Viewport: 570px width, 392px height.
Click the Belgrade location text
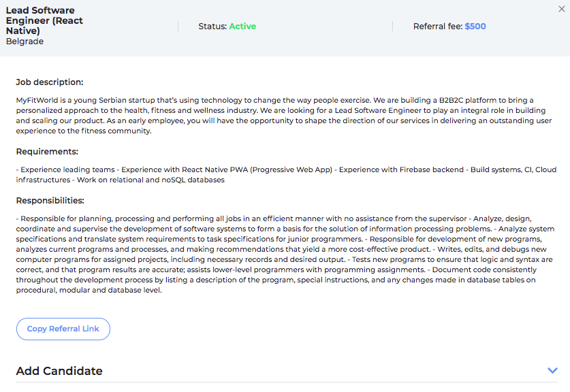click(x=25, y=42)
